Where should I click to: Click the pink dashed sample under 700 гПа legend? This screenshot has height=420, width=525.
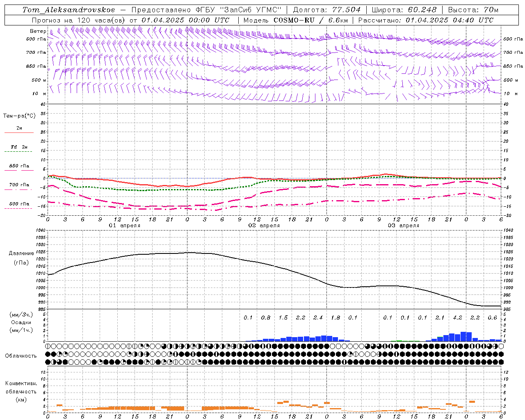[18, 189]
